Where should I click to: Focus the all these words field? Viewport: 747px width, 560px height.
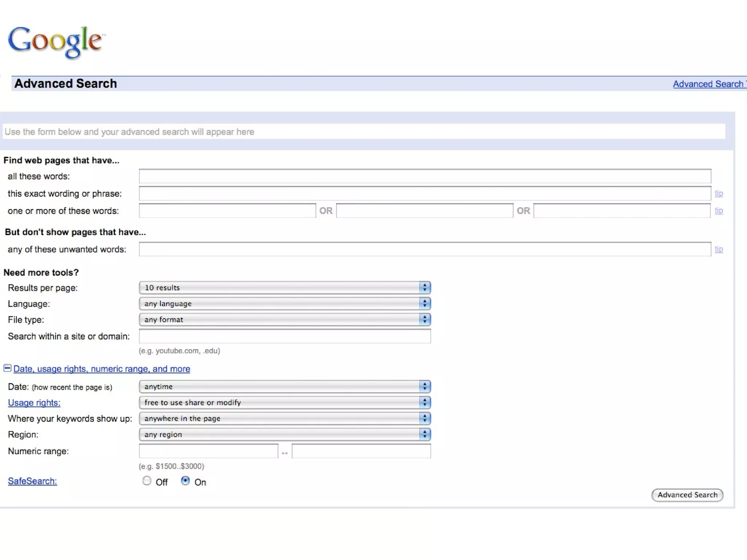425,176
